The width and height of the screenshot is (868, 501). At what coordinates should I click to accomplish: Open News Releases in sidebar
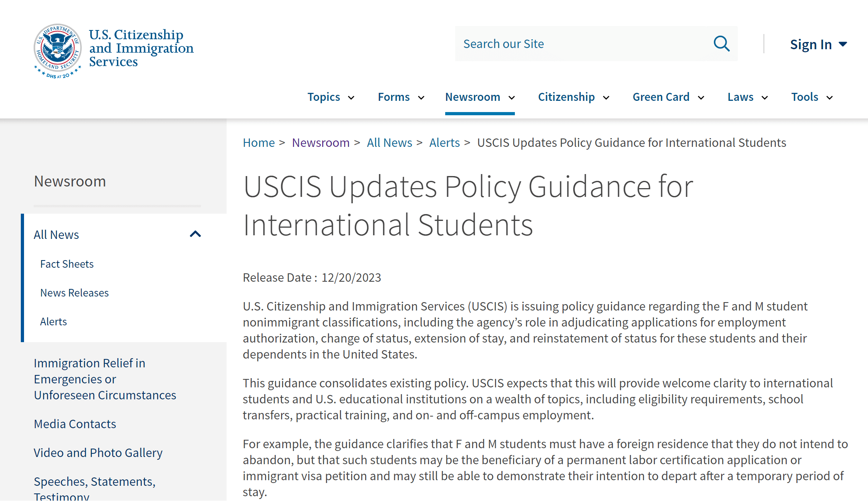(74, 293)
